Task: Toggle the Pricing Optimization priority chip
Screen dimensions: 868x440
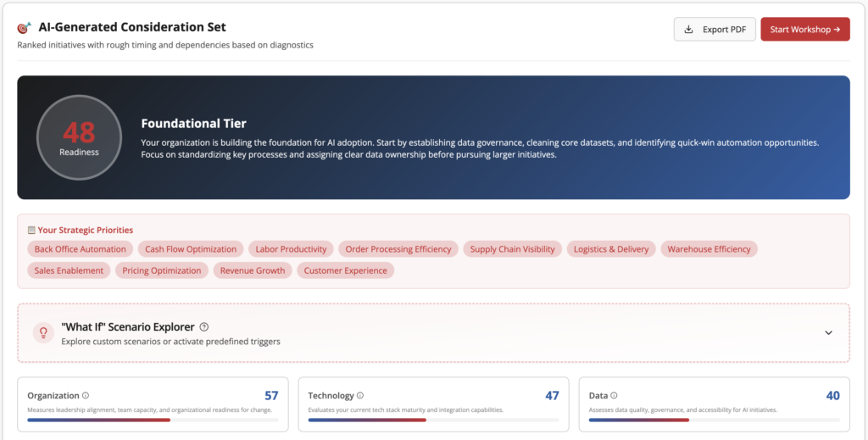Action: coord(162,270)
